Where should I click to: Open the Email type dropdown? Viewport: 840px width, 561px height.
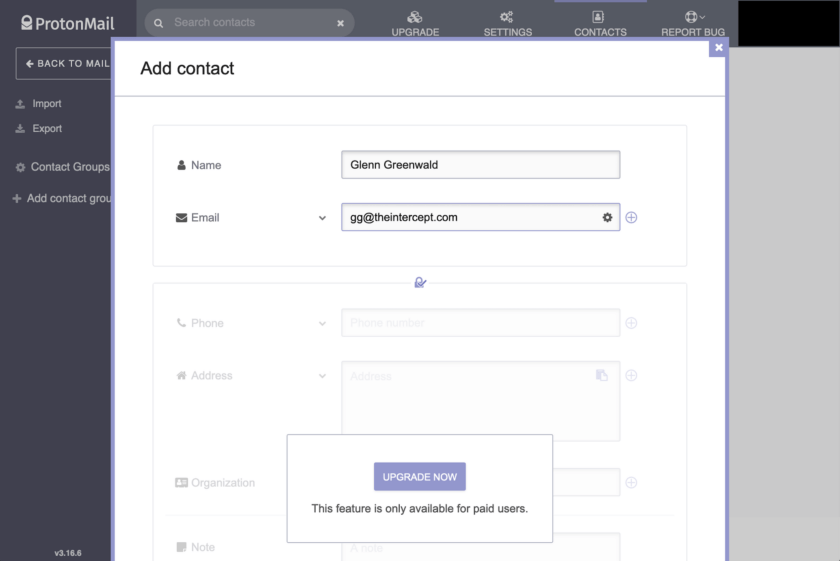tap(322, 218)
